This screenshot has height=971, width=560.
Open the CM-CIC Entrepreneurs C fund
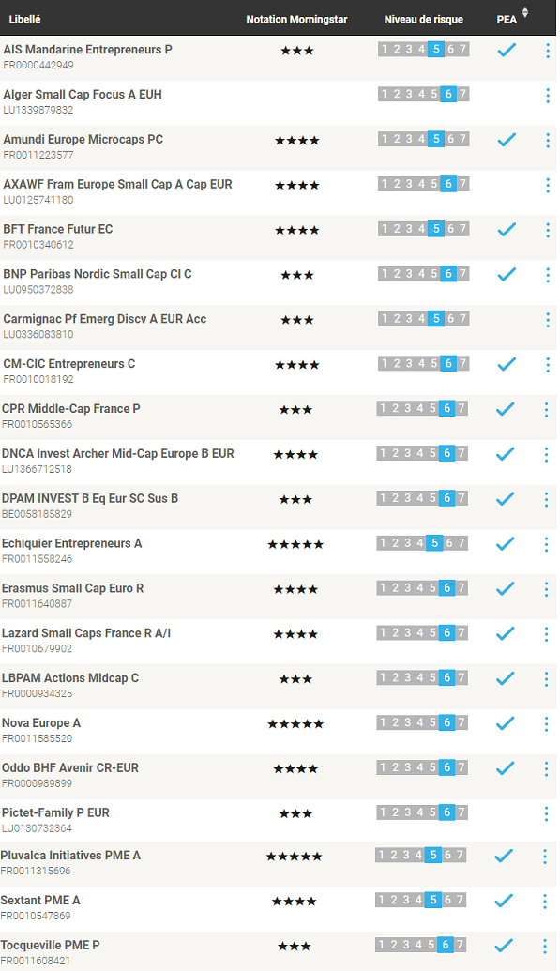coord(69,363)
